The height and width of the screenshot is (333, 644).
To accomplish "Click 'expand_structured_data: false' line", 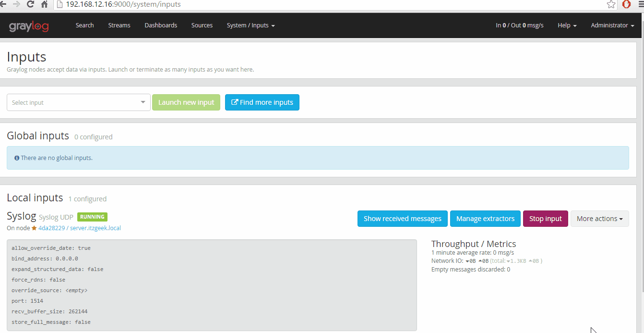I will [57, 269].
